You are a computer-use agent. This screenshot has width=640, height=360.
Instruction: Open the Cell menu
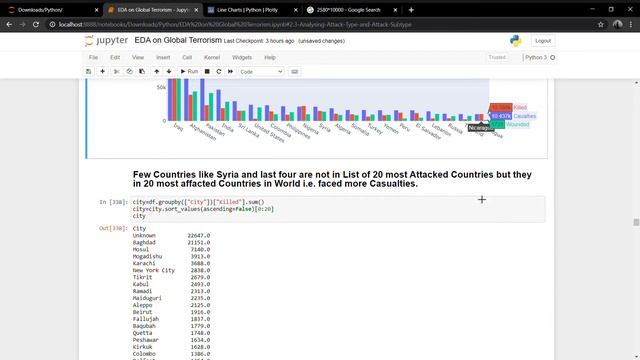(187, 58)
